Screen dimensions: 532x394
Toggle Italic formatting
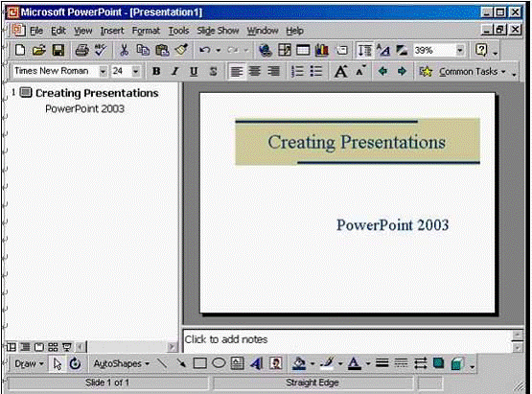pyautogui.click(x=174, y=71)
